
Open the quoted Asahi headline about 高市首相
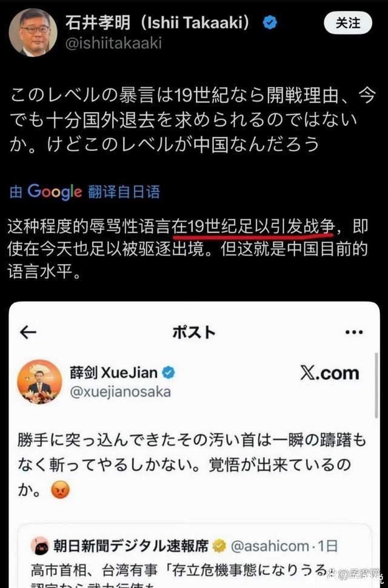coord(180,572)
